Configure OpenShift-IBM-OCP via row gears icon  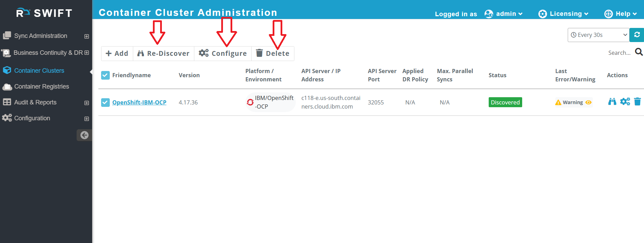click(x=625, y=102)
